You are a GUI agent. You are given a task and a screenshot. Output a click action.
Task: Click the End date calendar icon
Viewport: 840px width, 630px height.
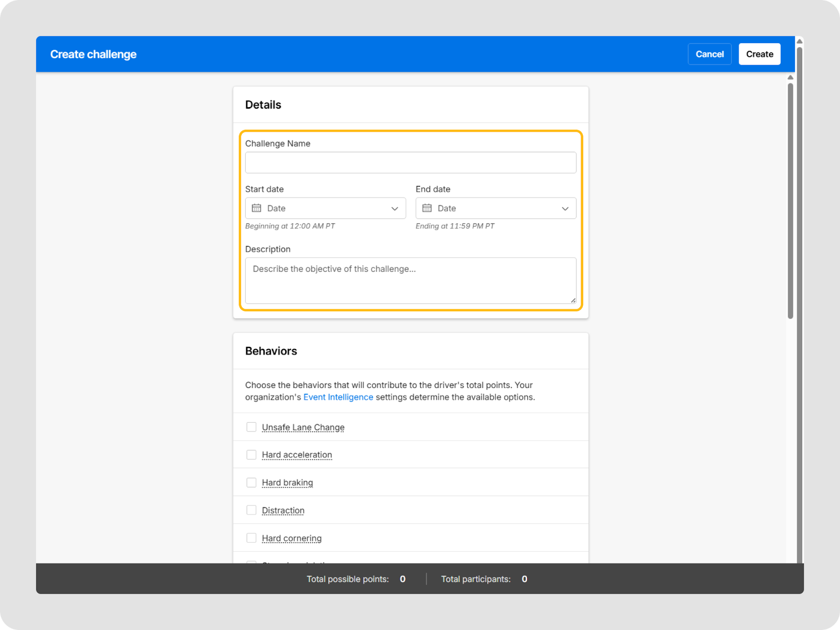tap(427, 208)
